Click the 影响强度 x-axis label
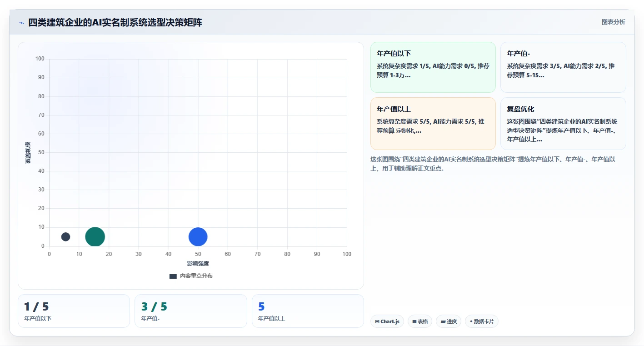This screenshot has height=346, width=644. tap(198, 264)
